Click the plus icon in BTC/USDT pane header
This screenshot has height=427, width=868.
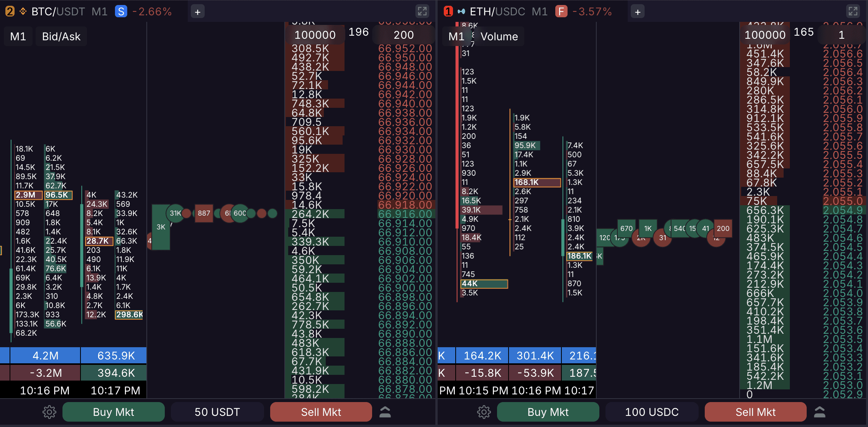[x=197, y=12]
